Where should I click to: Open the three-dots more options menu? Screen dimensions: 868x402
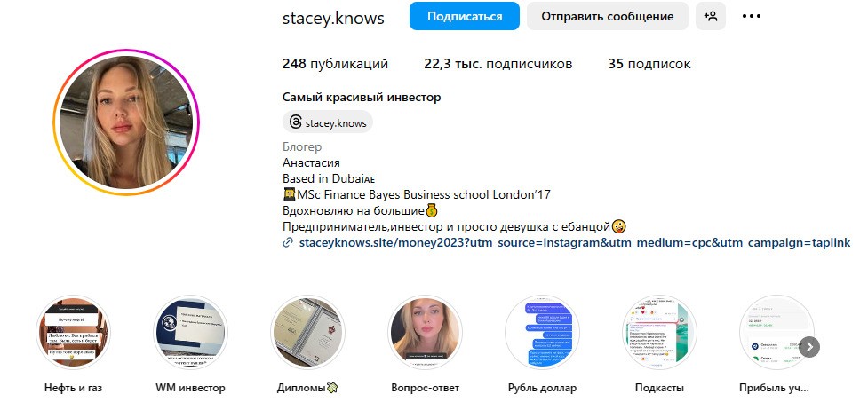point(752,16)
